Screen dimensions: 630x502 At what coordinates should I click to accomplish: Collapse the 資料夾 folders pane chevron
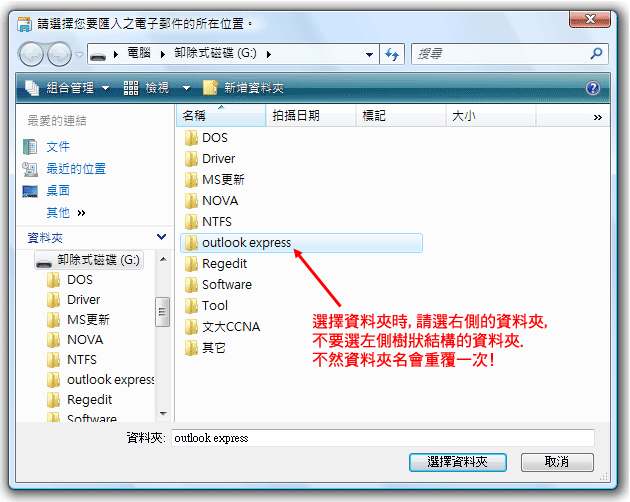click(162, 237)
